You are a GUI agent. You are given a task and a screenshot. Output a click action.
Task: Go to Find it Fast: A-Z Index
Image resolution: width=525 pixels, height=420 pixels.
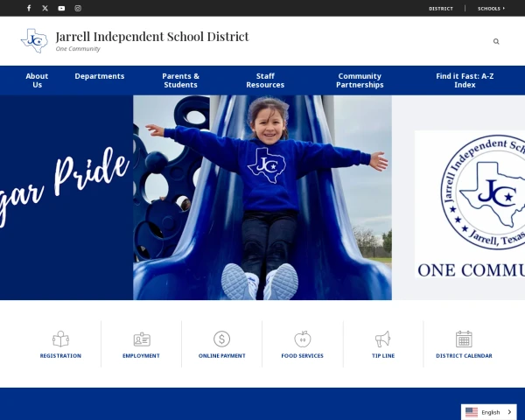[465, 80]
